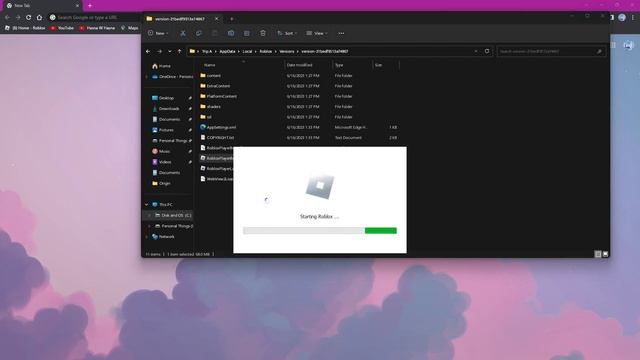Screen dimensions: 640x360
Task: Click the Roblox launcher progress bar
Action: pos(320,231)
